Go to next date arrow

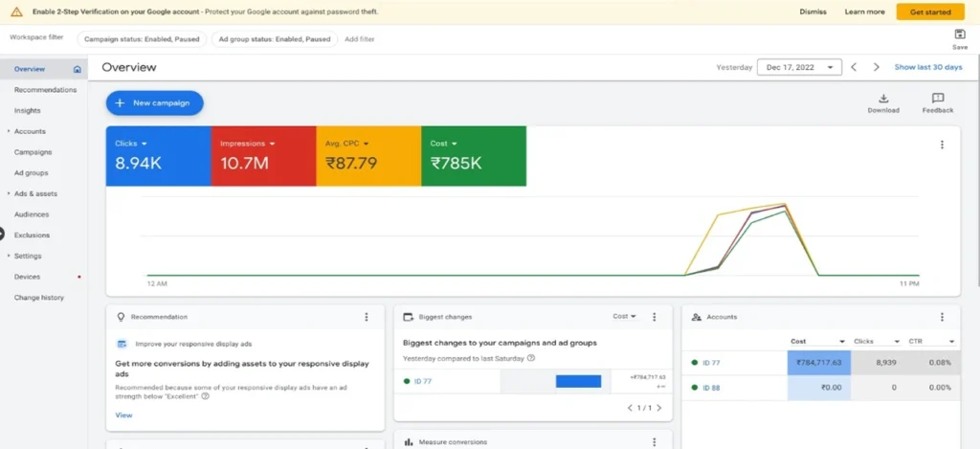tap(876, 67)
